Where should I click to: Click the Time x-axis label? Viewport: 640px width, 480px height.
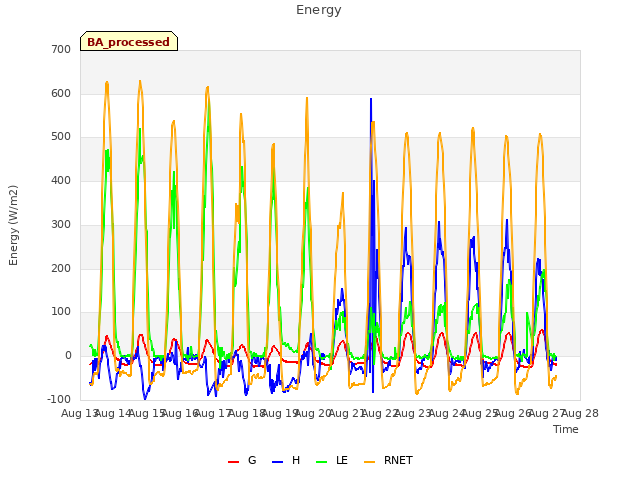565,429
